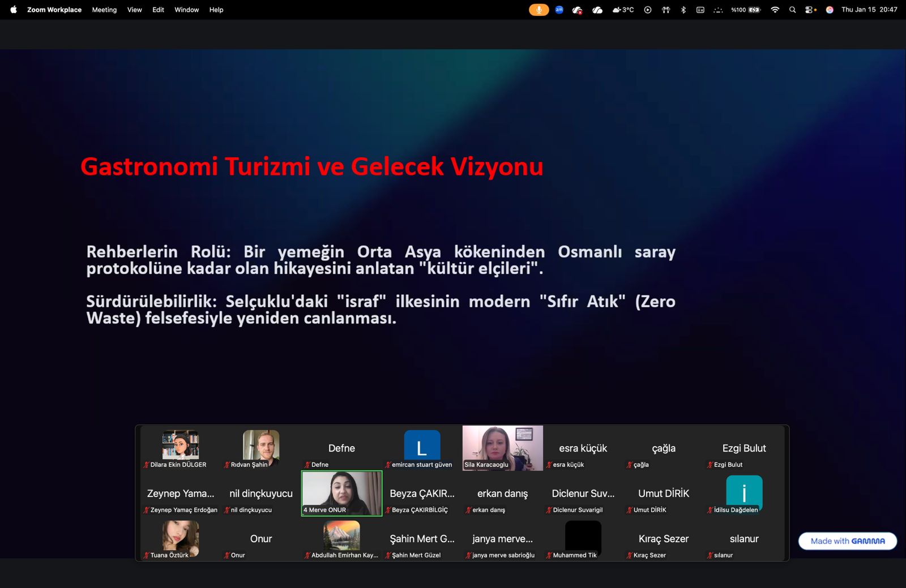
Task: Click the date and time clock
Action: (x=869, y=10)
